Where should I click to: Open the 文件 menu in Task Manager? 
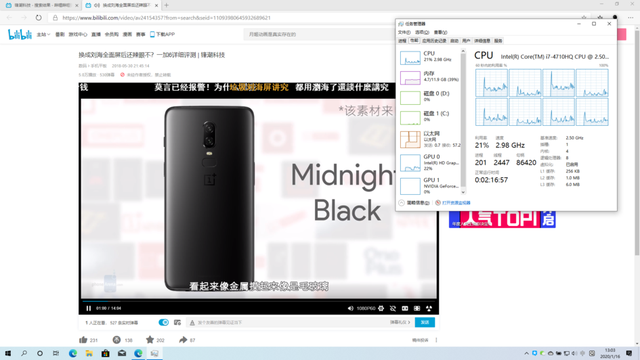click(404, 32)
